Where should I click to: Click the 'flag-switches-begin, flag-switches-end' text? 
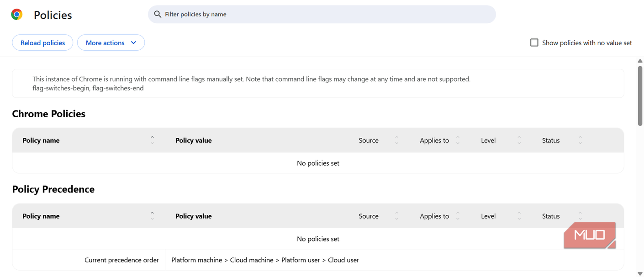88,88
